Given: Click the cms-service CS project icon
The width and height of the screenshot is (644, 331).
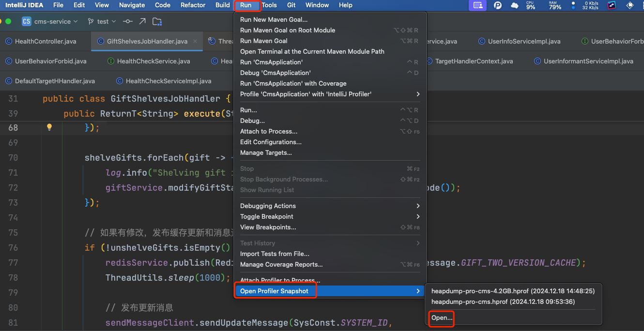Looking at the screenshot, I should click(27, 21).
